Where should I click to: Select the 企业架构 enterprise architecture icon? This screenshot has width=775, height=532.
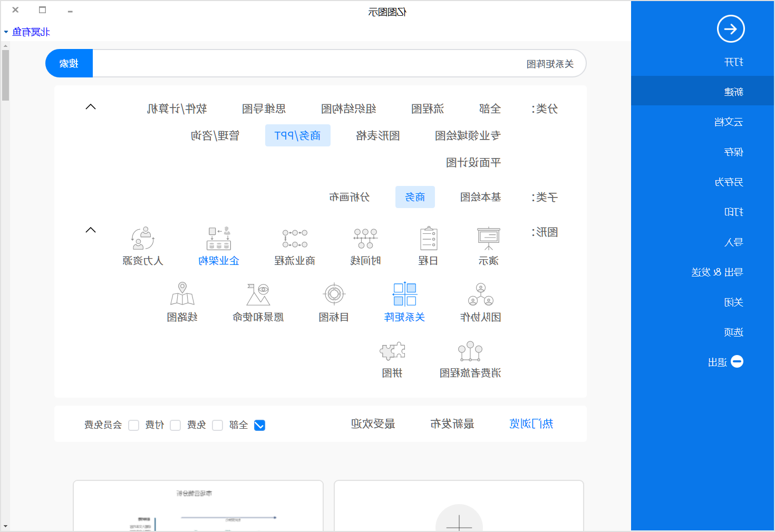(x=219, y=239)
